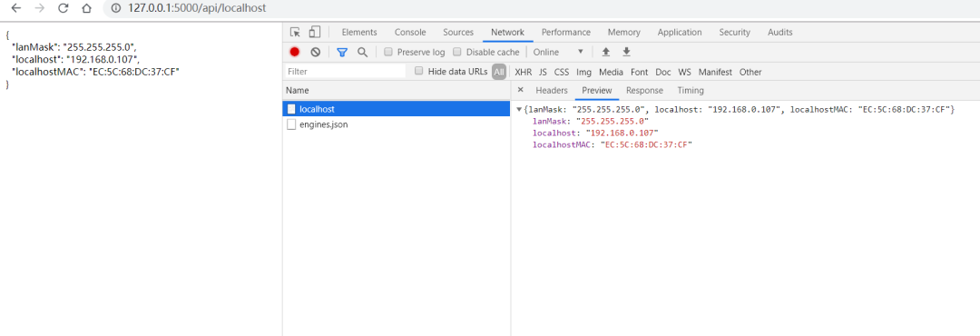Enable Preserve log checkbox
This screenshot has width=980, height=336.
(x=388, y=52)
